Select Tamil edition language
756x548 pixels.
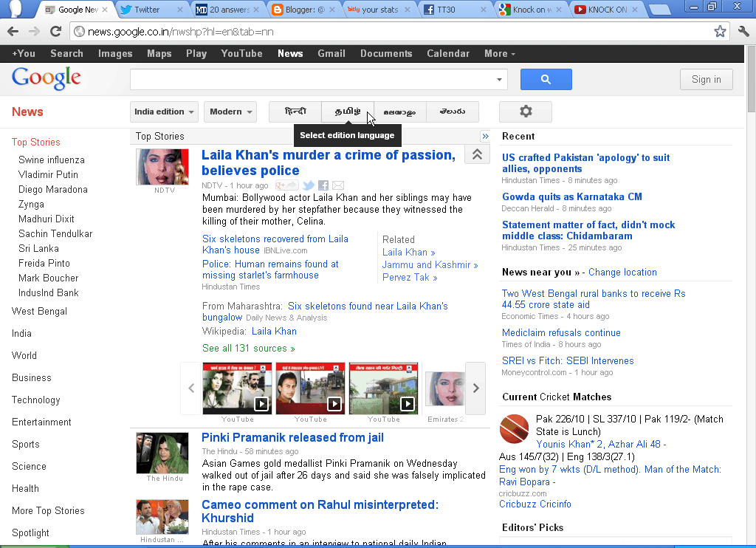[348, 112]
